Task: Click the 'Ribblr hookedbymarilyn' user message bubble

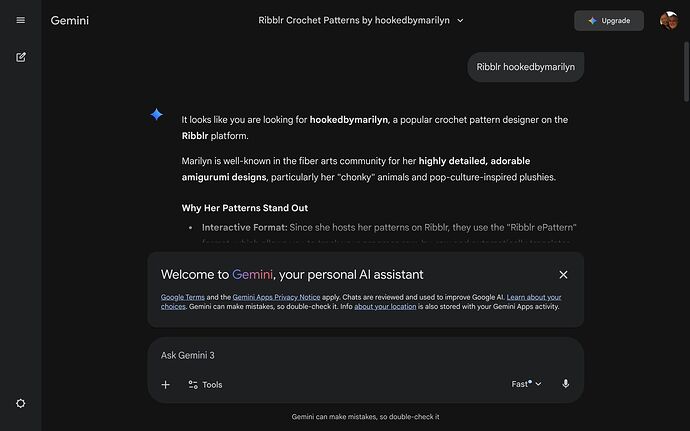Action: click(525, 67)
